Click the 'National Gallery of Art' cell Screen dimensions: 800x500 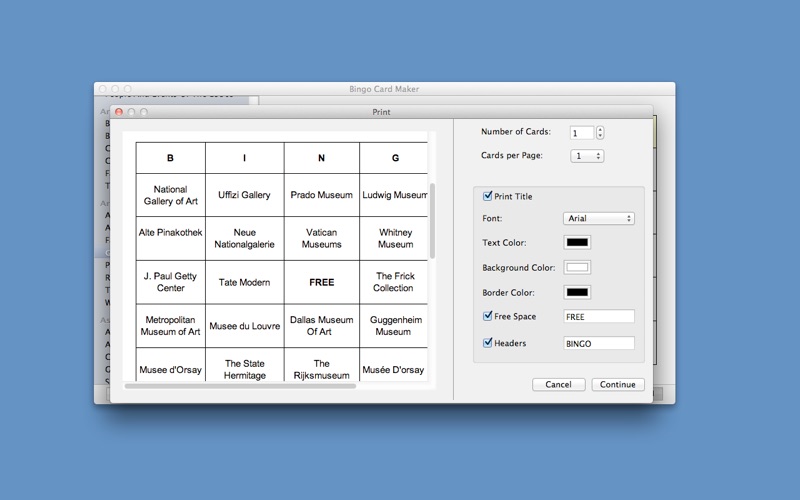coord(171,195)
